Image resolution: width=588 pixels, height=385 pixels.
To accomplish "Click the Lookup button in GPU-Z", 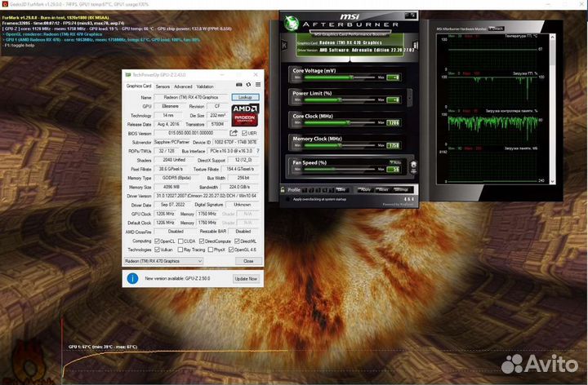I will pyautogui.click(x=245, y=97).
